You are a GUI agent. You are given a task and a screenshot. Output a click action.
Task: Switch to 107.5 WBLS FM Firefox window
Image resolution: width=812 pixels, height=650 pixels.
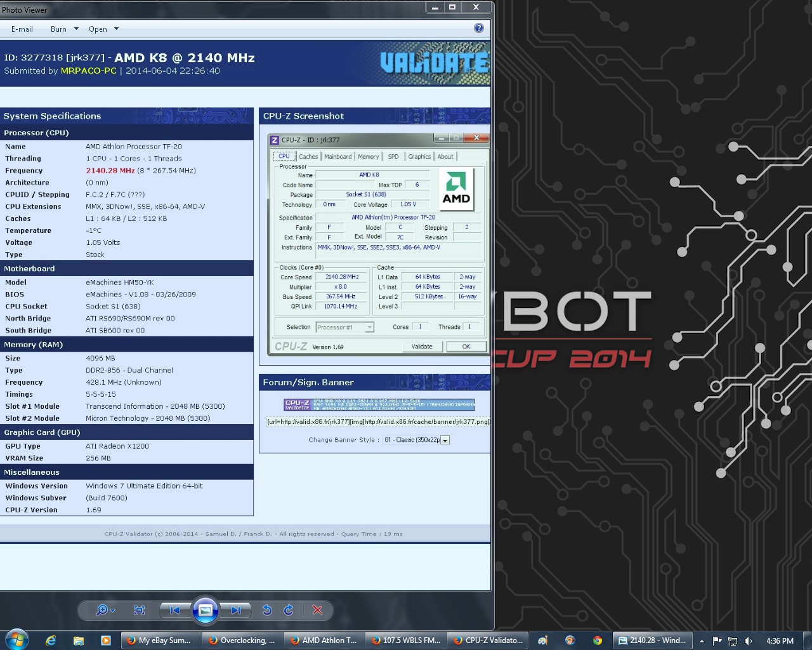point(406,640)
